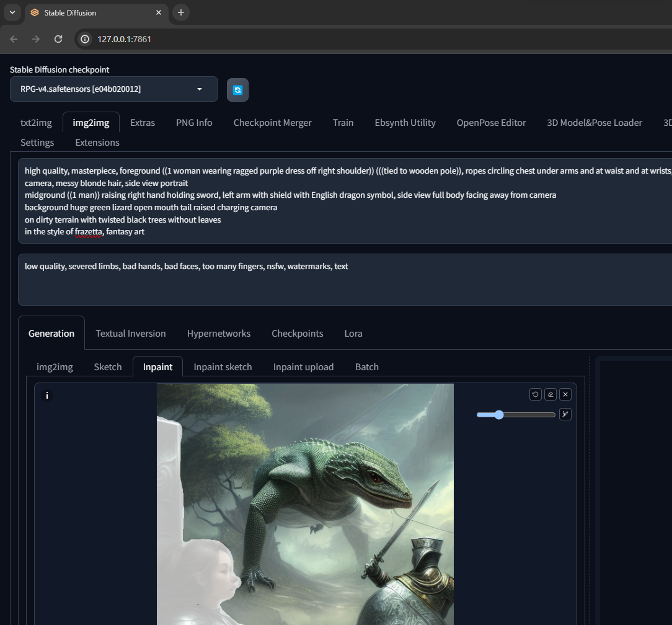Open the tab search dropdown chevron
672x625 pixels.
click(x=12, y=12)
